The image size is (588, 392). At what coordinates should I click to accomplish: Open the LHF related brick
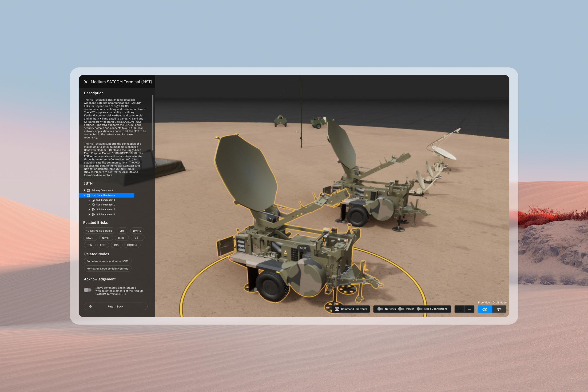pyautogui.click(x=122, y=231)
